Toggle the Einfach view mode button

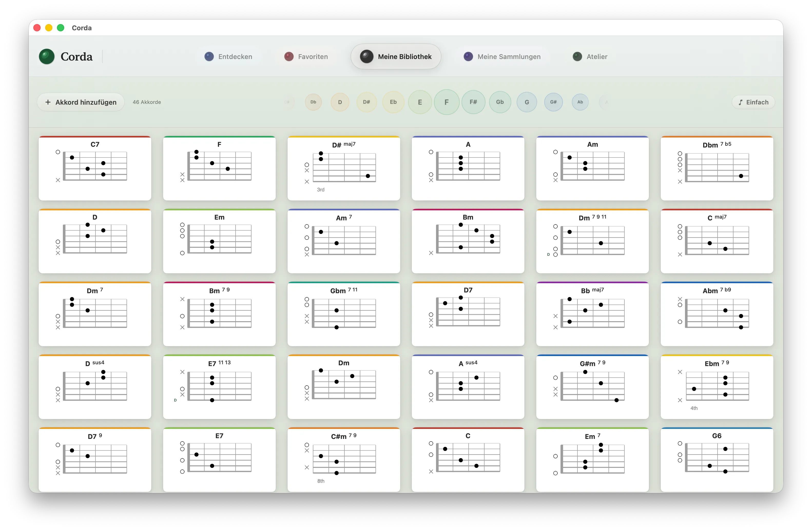coord(753,102)
